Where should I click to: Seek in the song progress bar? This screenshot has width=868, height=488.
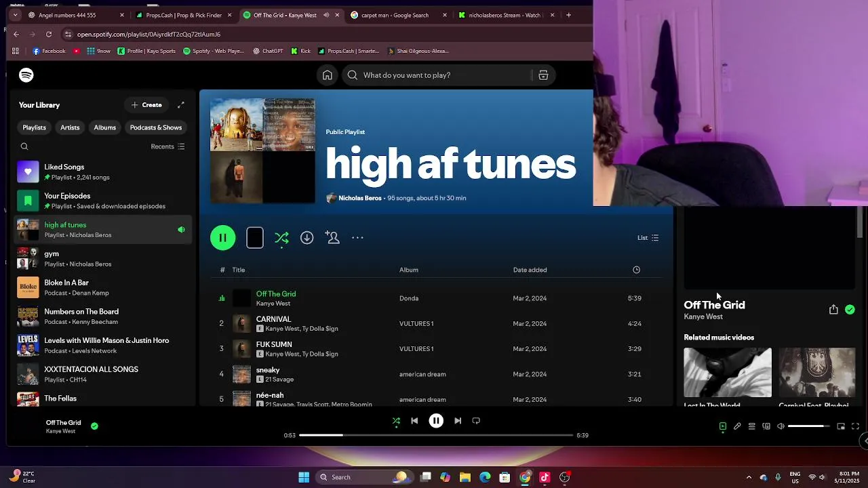tap(436, 435)
